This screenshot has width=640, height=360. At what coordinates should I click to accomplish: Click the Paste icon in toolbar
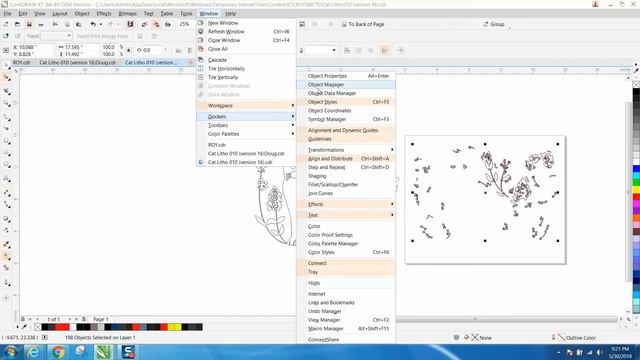coord(78,24)
